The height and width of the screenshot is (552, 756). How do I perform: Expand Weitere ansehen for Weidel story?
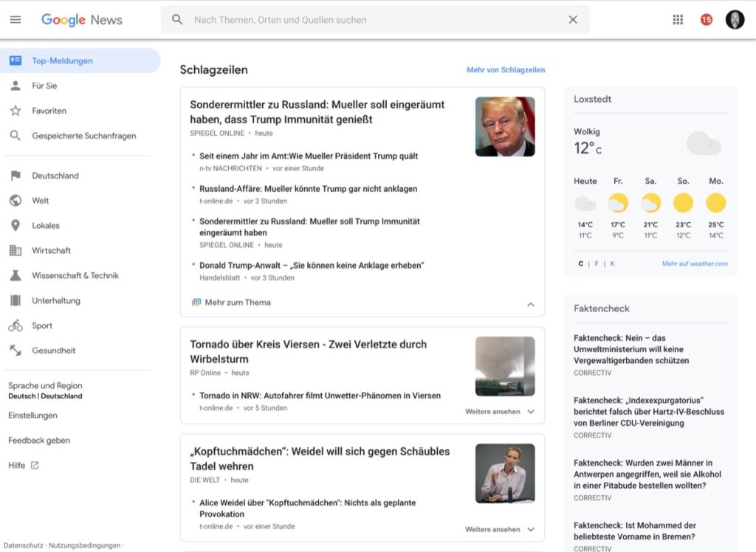click(x=530, y=530)
